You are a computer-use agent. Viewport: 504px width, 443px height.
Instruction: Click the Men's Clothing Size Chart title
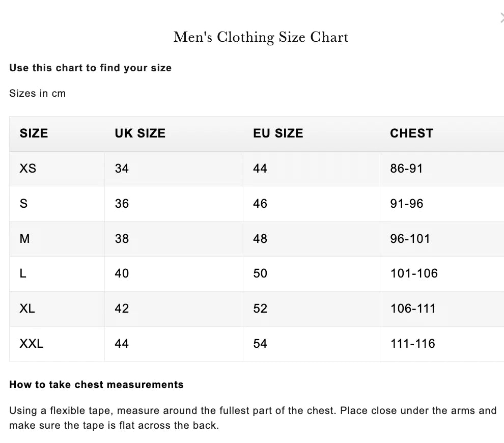[261, 37]
